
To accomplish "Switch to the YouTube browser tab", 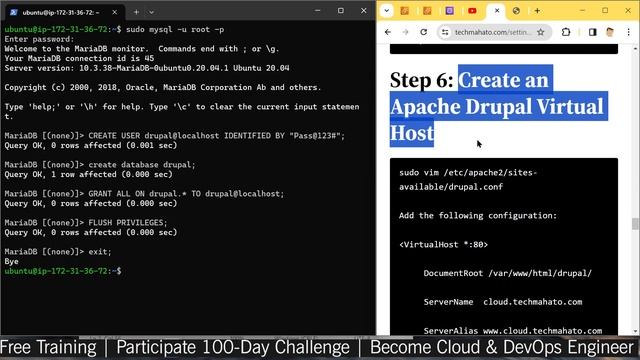I will pyautogui.click(x=472, y=11).
